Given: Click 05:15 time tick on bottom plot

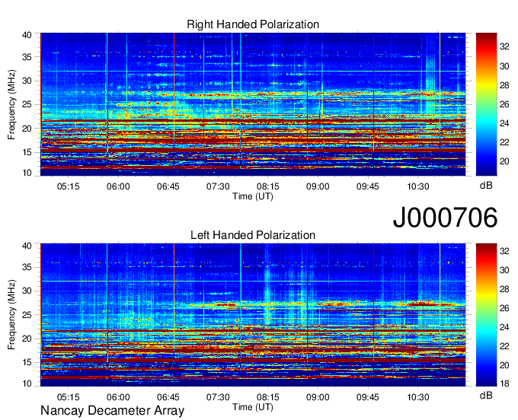Looking at the screenshot, I should click(x=69, y=397).
